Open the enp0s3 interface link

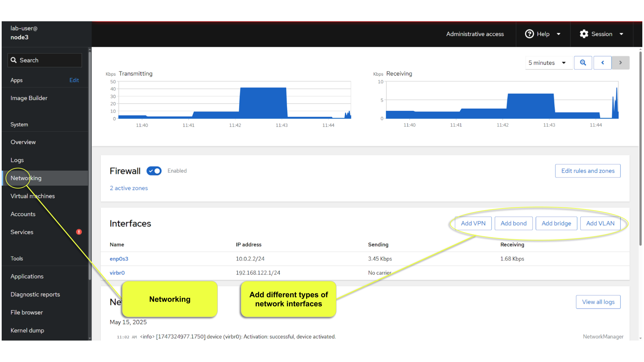pos(119,259)
